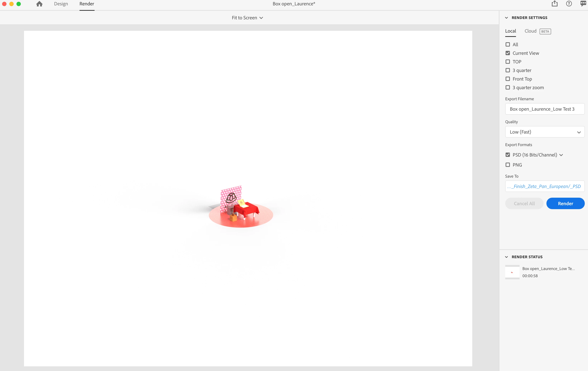Open the Share export icon
The height and width of the screenshot is (371, 588).
click(x=554, y=4)
